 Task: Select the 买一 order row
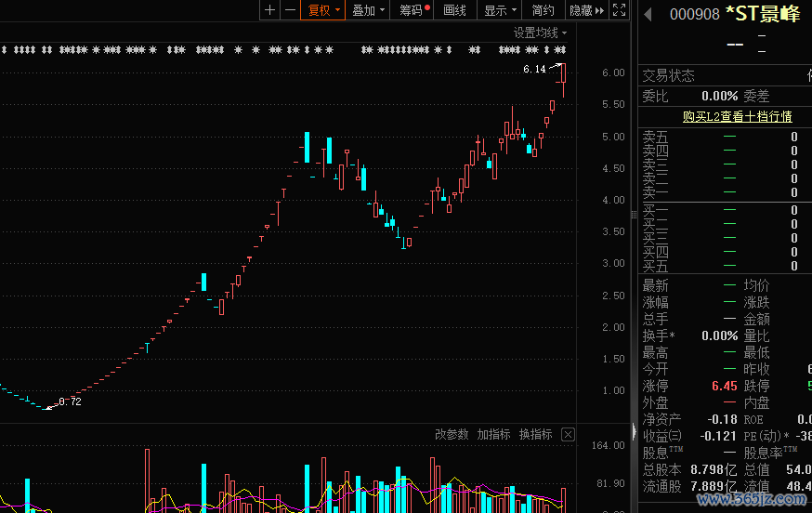click(x=725, y=210)
